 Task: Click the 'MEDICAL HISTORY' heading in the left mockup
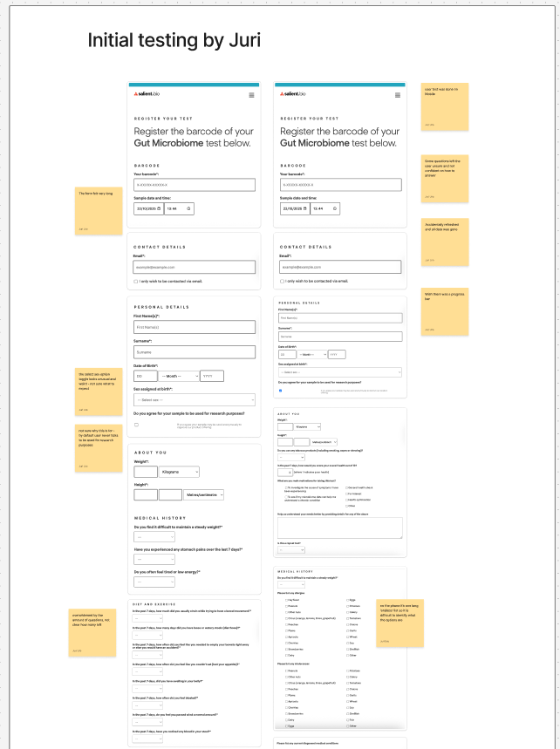[x=160, y=518]
